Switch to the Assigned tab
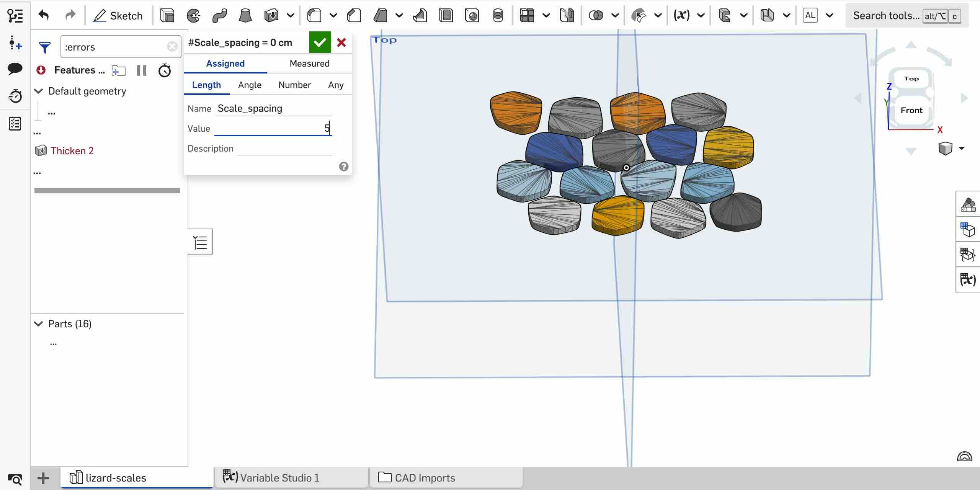 tap(225, 64)
